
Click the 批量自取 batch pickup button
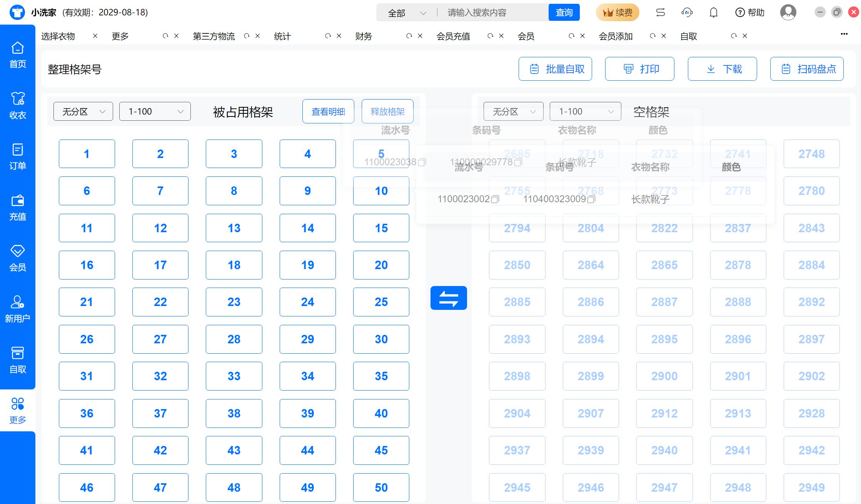(555, 69)
